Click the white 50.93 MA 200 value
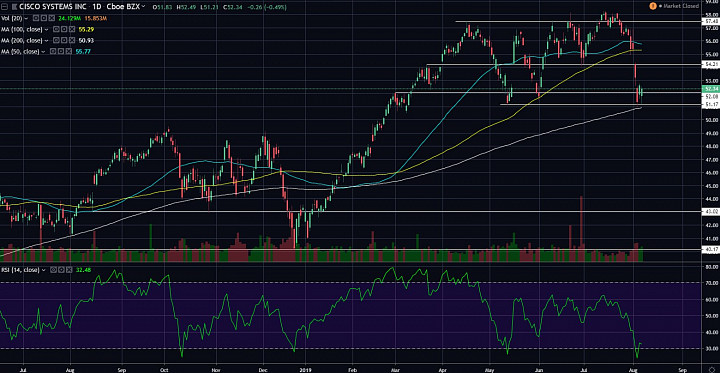Image resolution: width=720 pixels, height=373 pixels. coord(86,40)
